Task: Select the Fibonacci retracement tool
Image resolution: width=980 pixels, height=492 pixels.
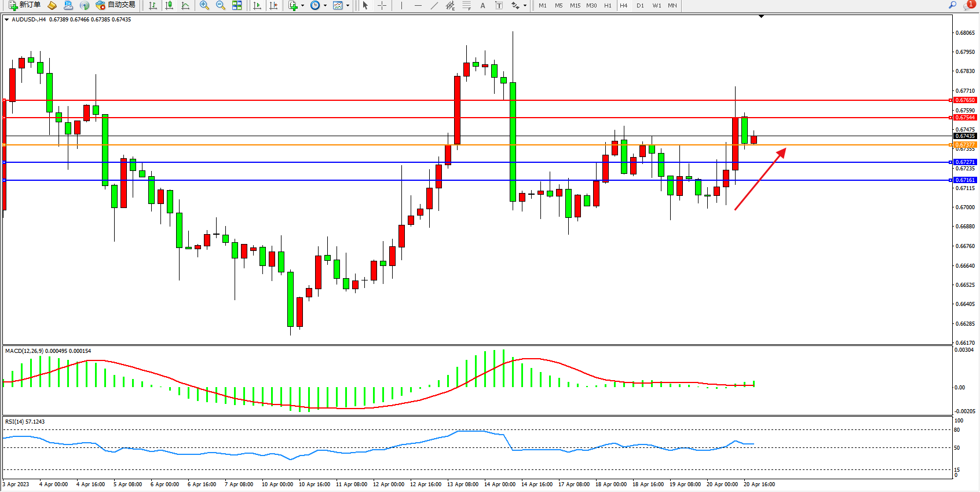Action: [466, 5]
